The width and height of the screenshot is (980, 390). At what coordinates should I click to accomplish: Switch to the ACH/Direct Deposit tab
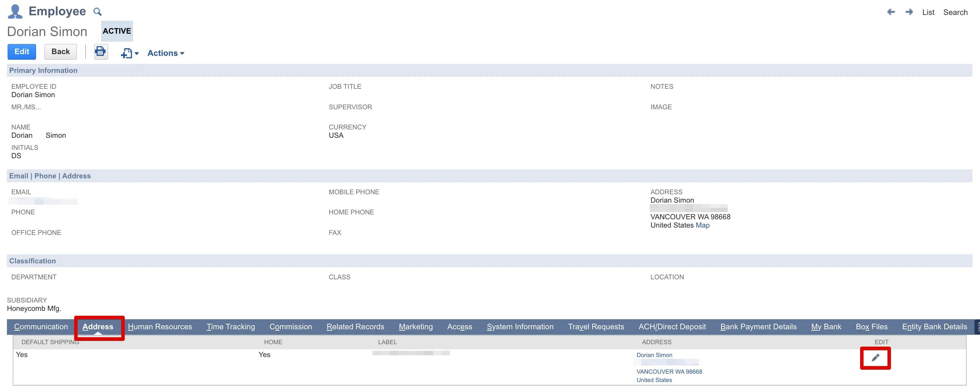point(672,327)
